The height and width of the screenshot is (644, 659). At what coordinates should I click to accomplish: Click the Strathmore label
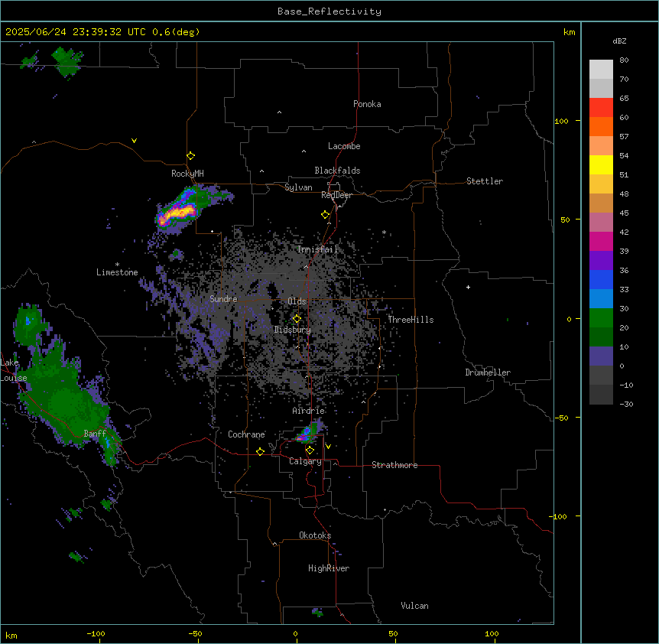click(394, 465)
